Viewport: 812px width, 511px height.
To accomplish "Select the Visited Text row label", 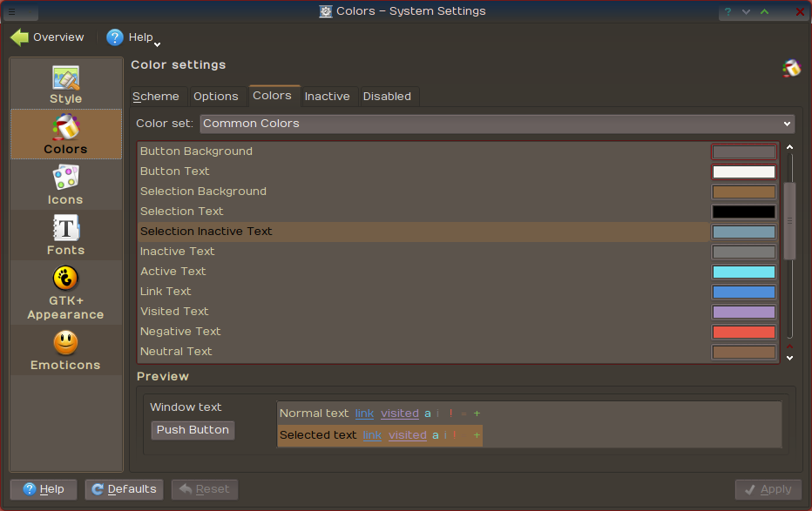I will coord(174,312).
